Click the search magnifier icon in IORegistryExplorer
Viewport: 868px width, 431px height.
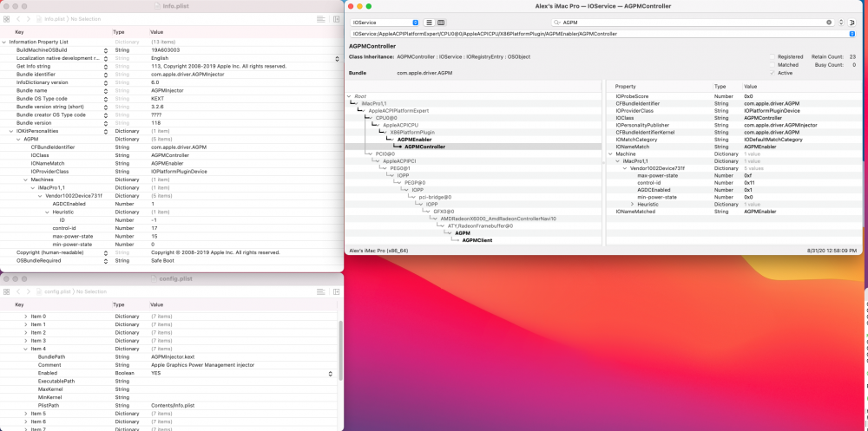[x=558, y=23]
